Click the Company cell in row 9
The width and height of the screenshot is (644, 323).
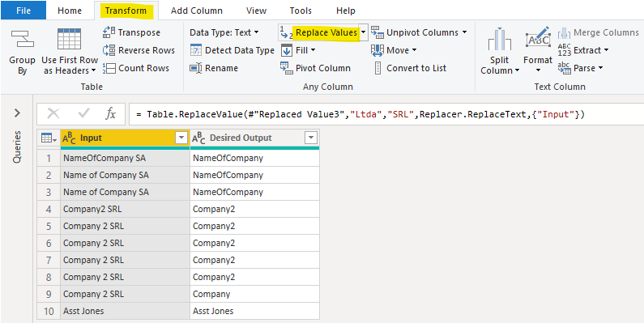(254, 295)
